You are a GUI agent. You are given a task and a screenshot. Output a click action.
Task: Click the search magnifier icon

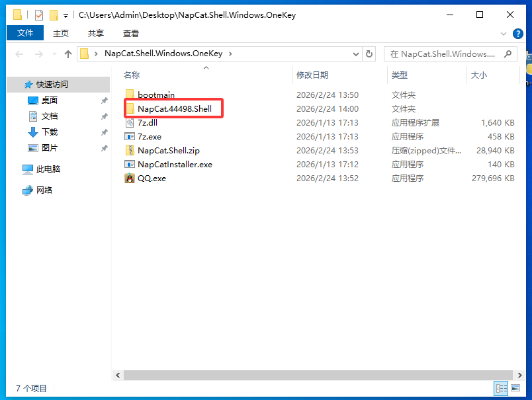(x=508, y=54)
